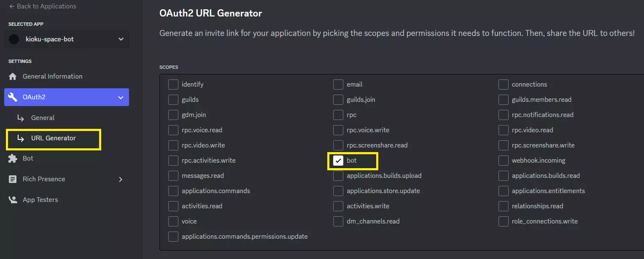The image size is (644, 259).
Task: Click the Bot puzzle piece icon
Action: pyautogui.click(x=13, y=158)
